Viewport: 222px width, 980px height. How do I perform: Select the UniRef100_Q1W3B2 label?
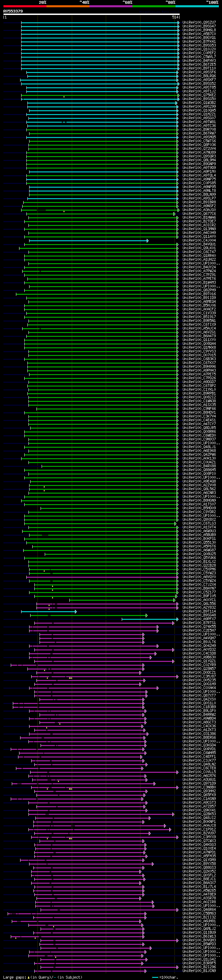pos(199,103)
